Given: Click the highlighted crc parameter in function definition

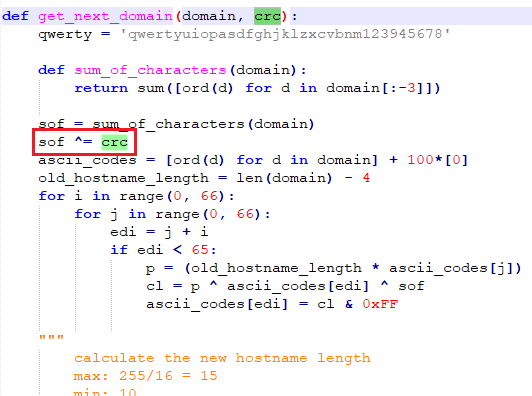Looking at the screenshot, I should pos(267,16).
